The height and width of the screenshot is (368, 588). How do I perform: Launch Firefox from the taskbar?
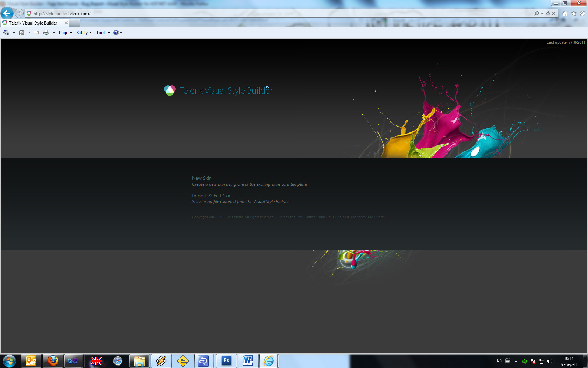pyautogui.click(x=53, y=361)
